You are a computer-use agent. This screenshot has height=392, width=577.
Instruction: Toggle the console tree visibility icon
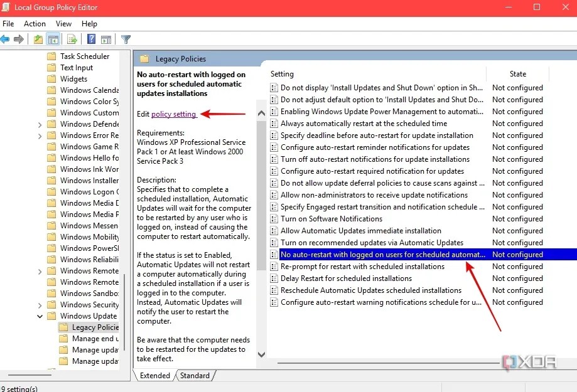[54, 38]
